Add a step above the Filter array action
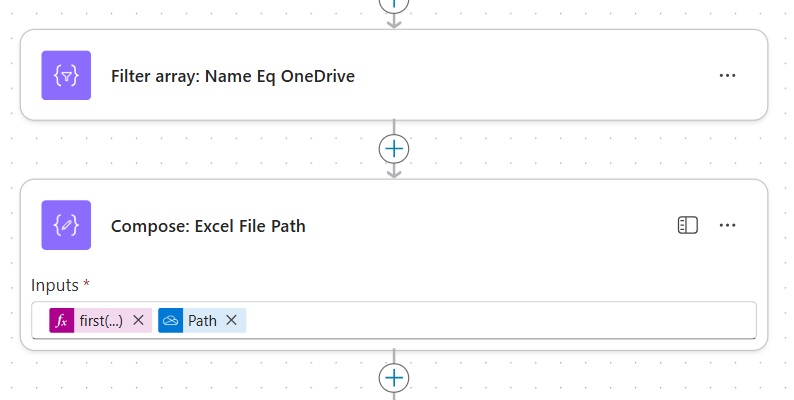This screenshot has width=794, height=400. [x=394, y=4]
